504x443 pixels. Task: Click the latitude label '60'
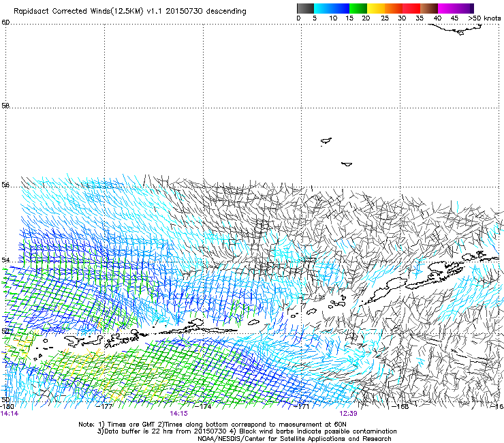click(x=5, y=22)
